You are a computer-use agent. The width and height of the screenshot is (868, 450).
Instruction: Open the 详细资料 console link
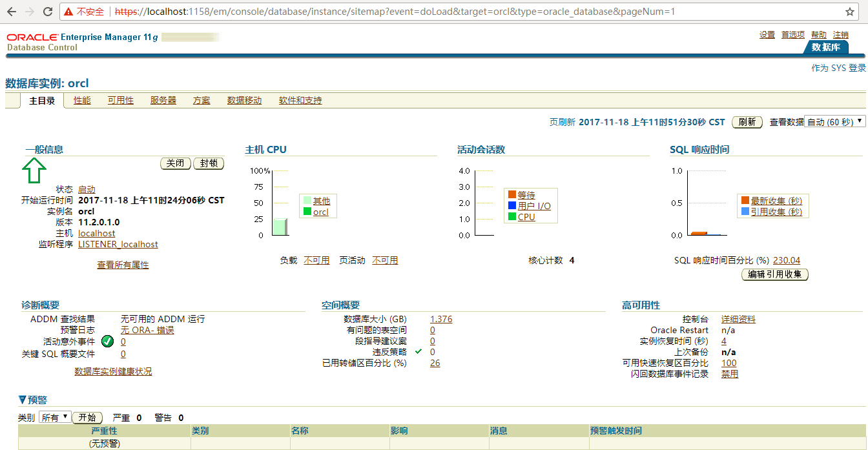pyautogui.click(x=738, y=319)
